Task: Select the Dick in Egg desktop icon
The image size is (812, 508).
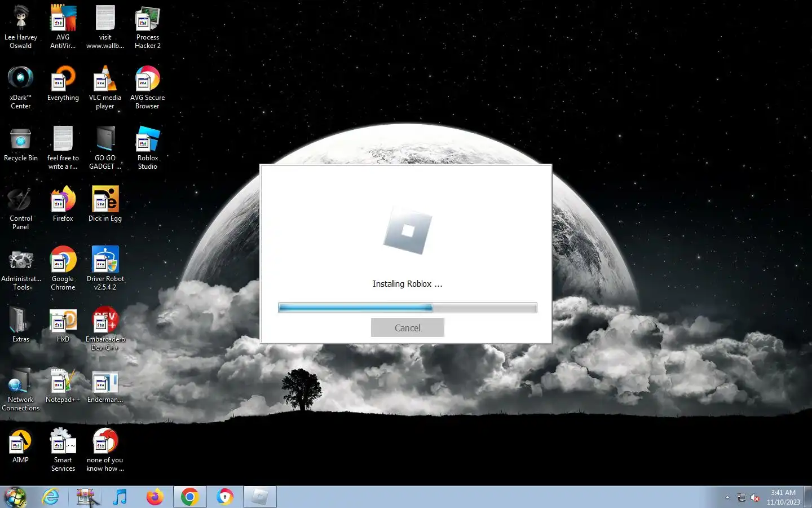Action: tap(105, 204)
